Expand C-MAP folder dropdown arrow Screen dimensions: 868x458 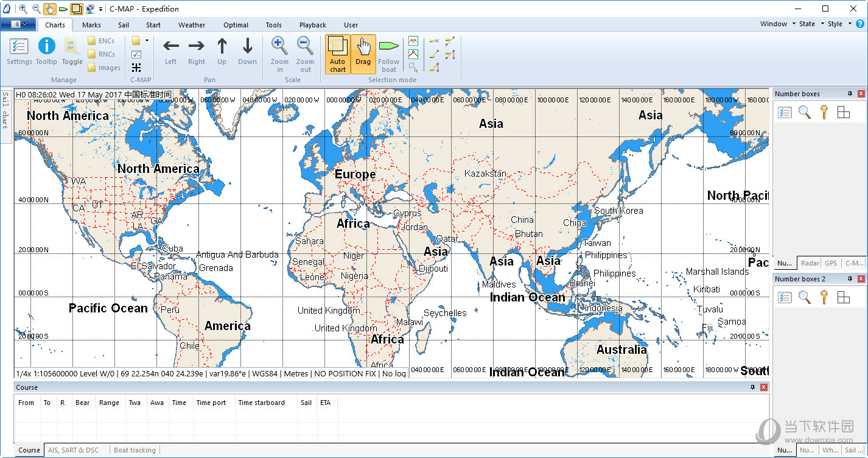tap(147, 41)
